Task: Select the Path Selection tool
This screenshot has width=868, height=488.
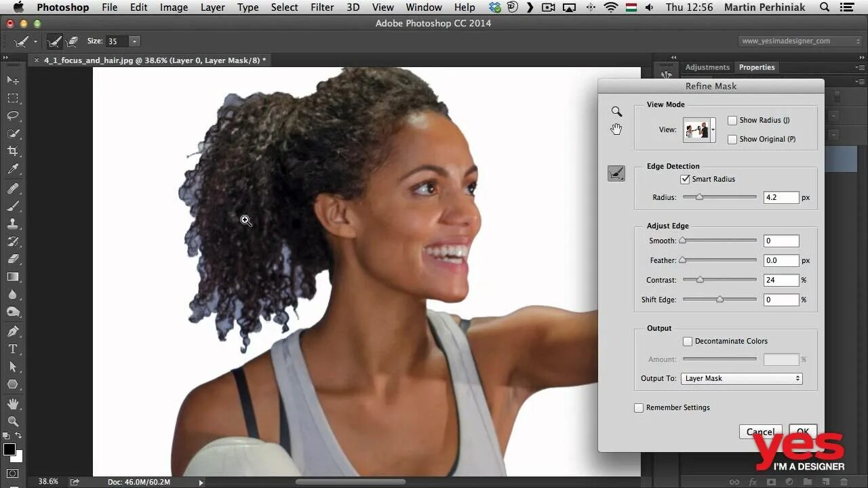Action: point(13,367)
